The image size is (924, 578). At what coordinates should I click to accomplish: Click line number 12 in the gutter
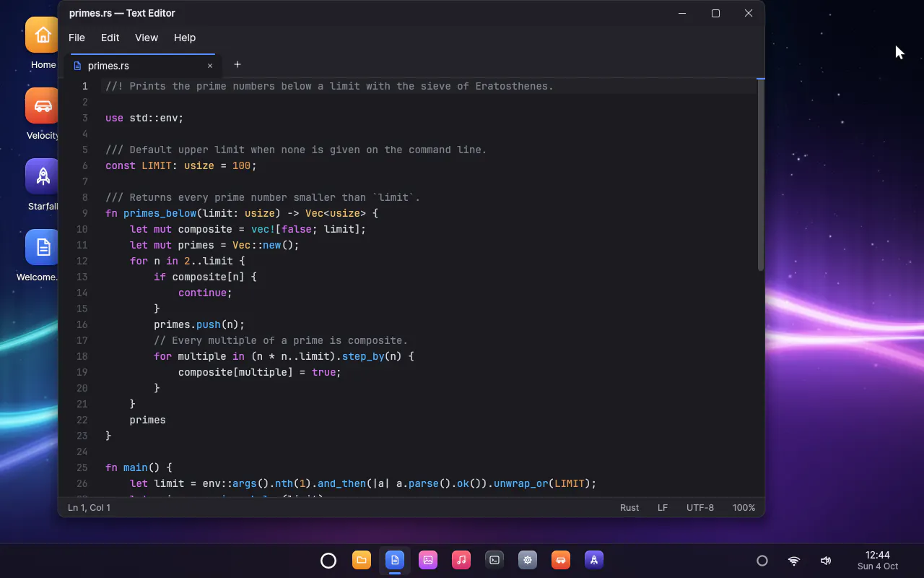[82, 261]
